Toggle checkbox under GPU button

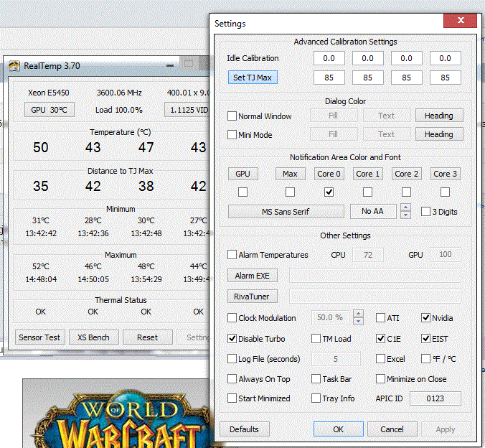click(242, 192)
